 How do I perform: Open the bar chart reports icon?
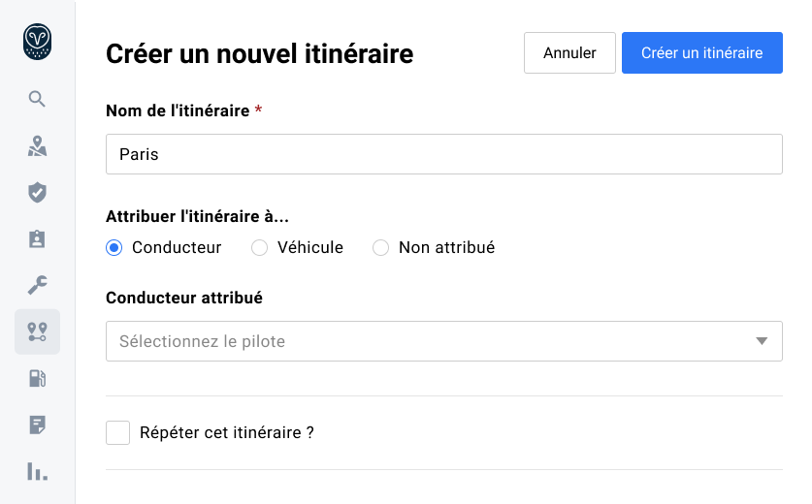click(37, 471)
